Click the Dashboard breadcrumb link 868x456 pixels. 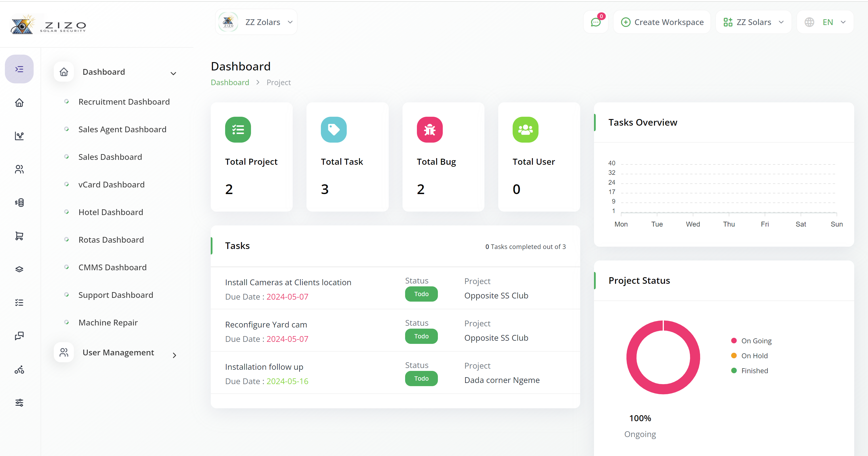point(230,82)
